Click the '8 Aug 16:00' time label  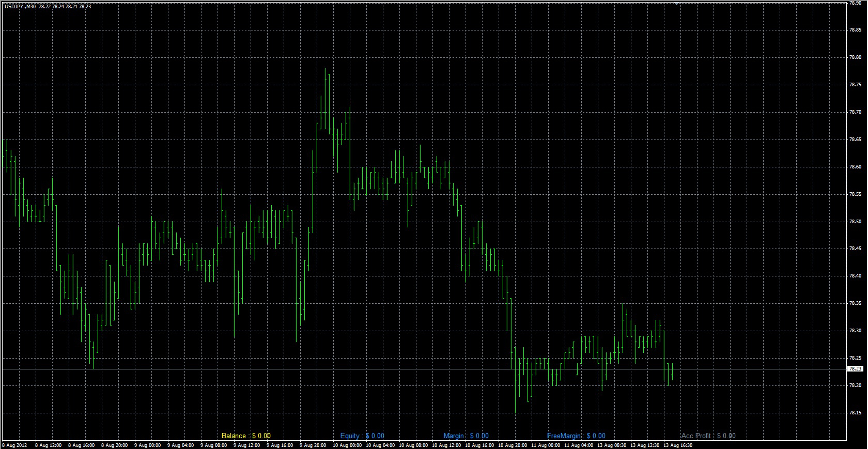pos(81,445)
